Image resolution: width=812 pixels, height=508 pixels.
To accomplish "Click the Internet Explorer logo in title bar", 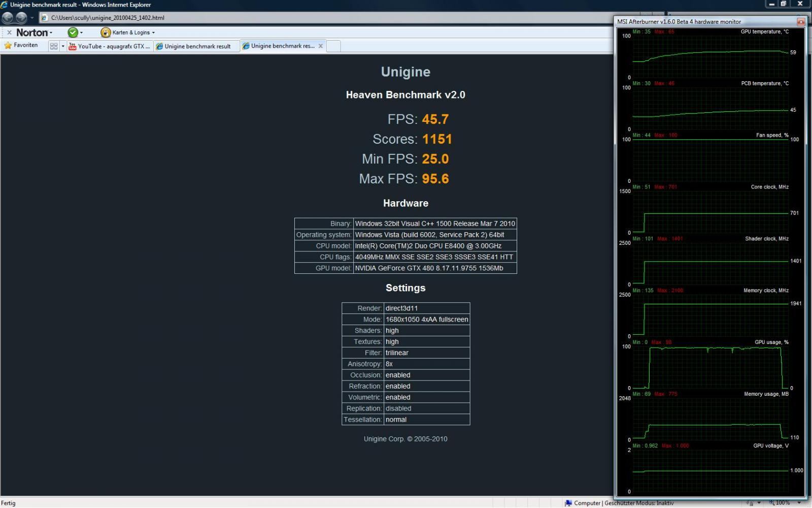I will pos(5,5).
